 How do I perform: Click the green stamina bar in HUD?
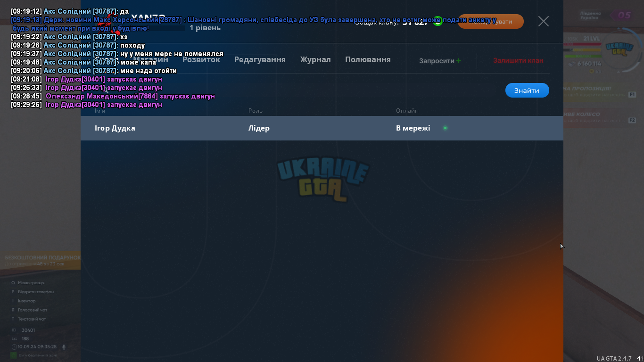point(584,55)
